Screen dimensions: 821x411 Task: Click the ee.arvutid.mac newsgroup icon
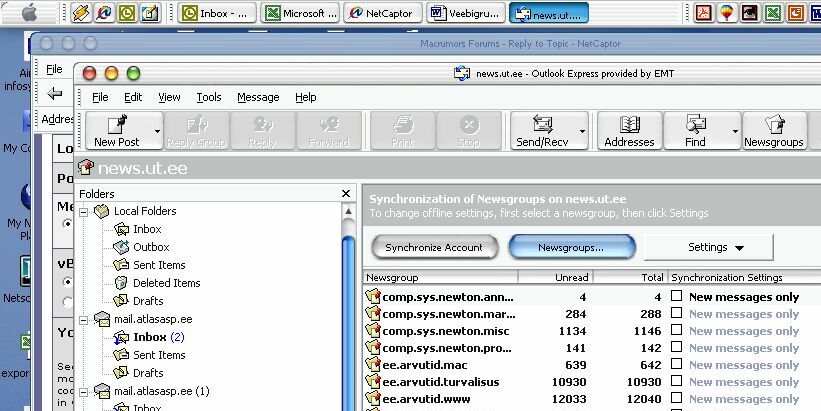point(373,364)
